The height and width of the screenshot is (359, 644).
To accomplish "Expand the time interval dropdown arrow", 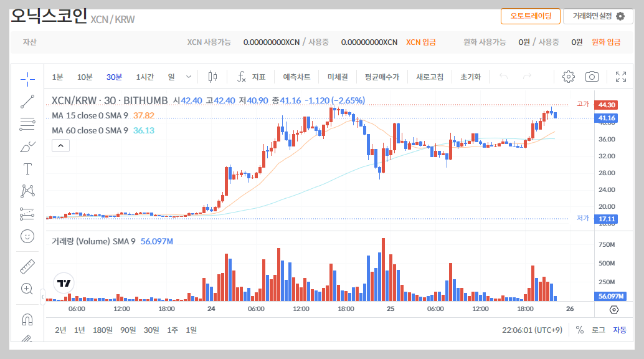I will 189,77.
